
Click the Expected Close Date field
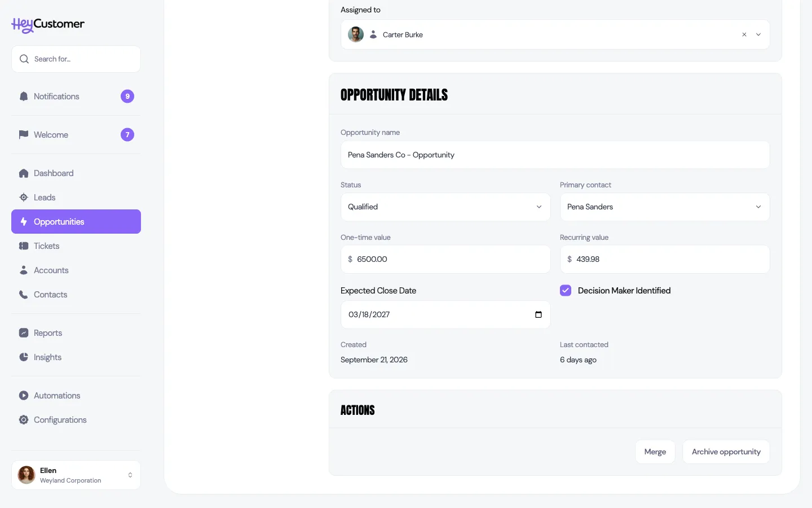(445, 314)
